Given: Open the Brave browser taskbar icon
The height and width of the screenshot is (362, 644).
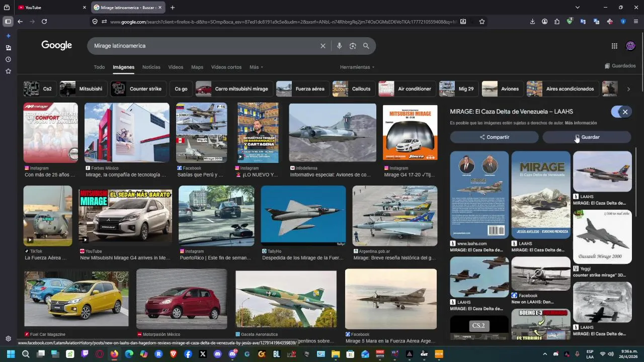Looking at the screenshot, I should click(x=174, y=354).
